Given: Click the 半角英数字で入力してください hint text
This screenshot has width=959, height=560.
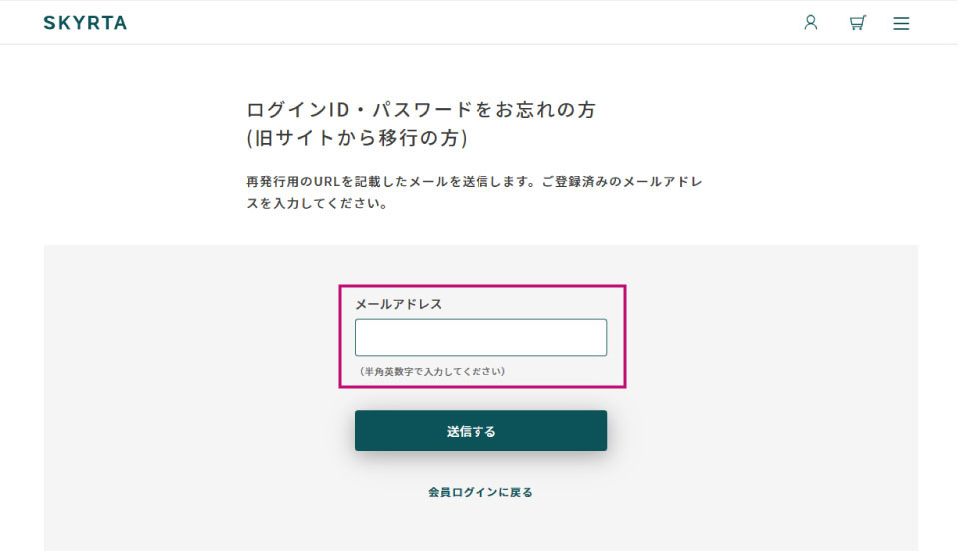Looking at the screenshot, I should click(x=433, y=371).
